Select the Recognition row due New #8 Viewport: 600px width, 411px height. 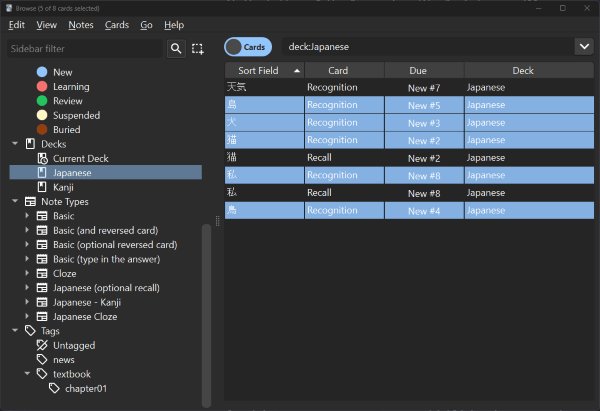(409, 175)
